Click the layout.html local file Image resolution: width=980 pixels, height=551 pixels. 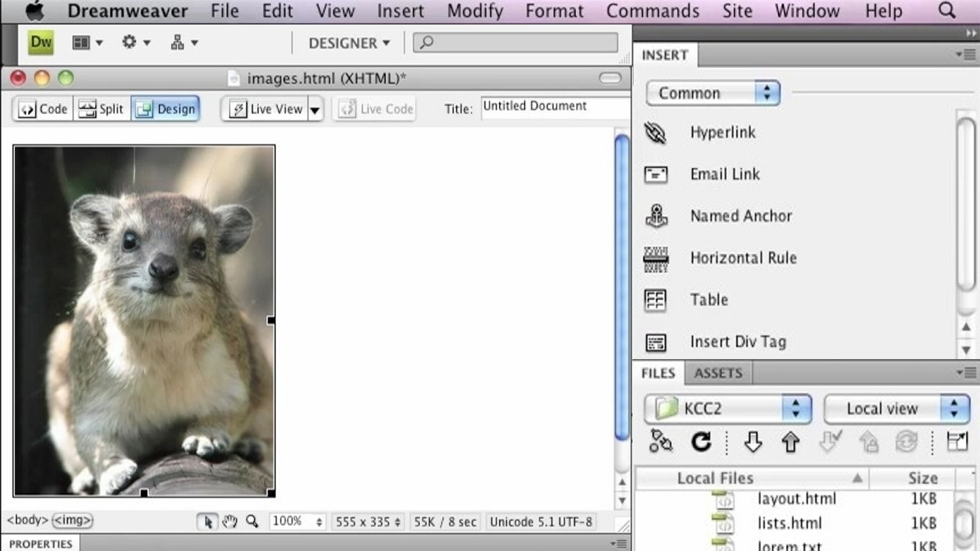coord(797,498)
